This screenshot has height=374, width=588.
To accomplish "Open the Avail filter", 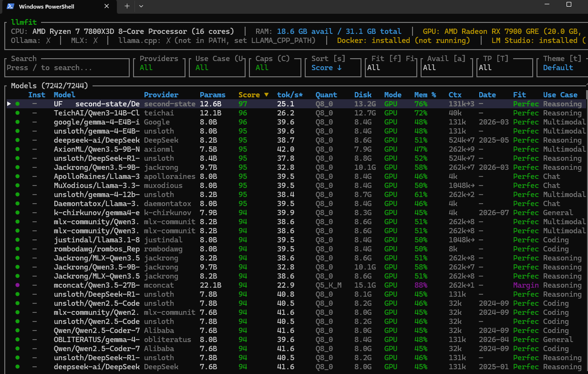I will tap(447, 68).
